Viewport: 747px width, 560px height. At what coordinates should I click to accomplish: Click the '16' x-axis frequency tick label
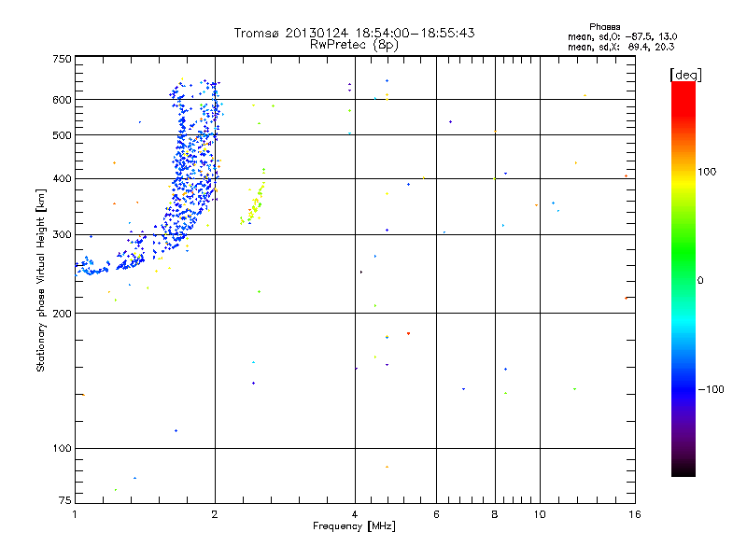tap(635, 514)
